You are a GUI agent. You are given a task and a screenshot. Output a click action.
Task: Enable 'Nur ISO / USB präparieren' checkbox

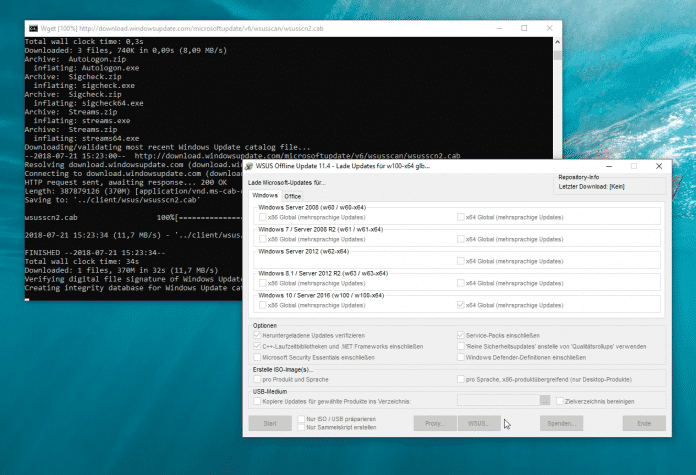302,418
